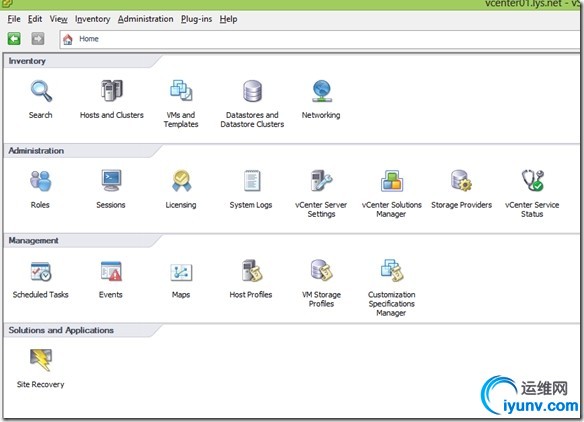The height and width of the screenshot is (422, 584).
Task: Click the Home house icon
Action: click(x=68, y=39)
